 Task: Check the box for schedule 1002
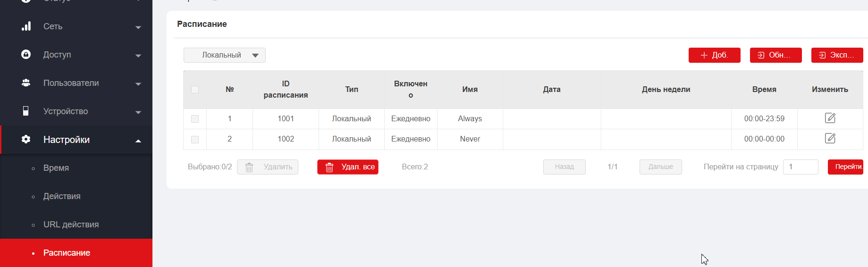point(195,140)
